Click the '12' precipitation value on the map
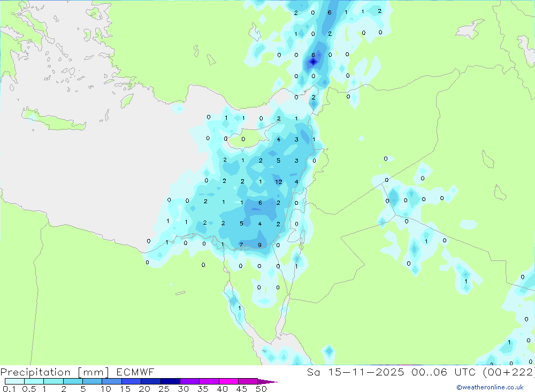The image size is (535, 392). (x=278, y=182)
